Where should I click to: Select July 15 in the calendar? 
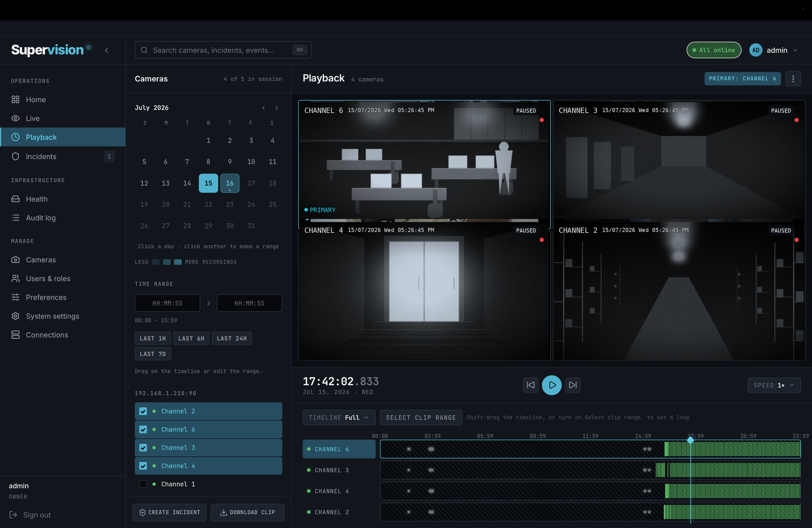click(x=208, y=183)
